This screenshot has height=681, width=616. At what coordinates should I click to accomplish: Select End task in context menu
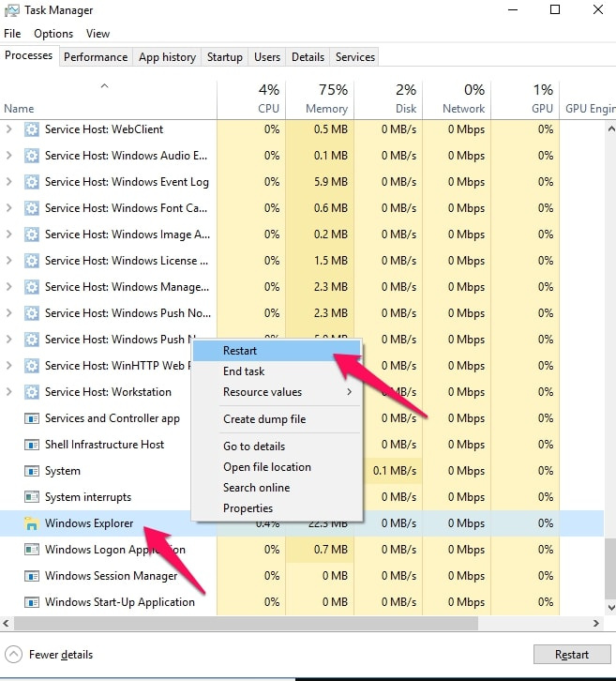click(244, 371)
